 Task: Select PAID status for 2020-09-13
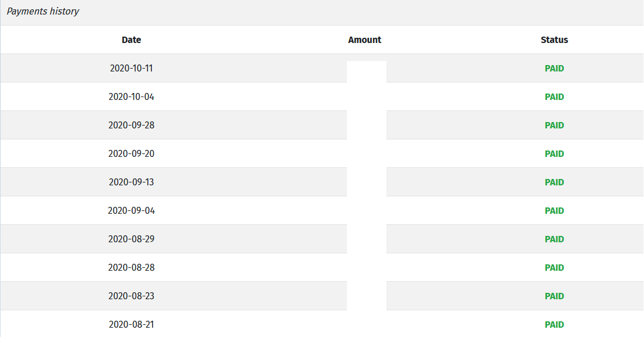(554, 182)
